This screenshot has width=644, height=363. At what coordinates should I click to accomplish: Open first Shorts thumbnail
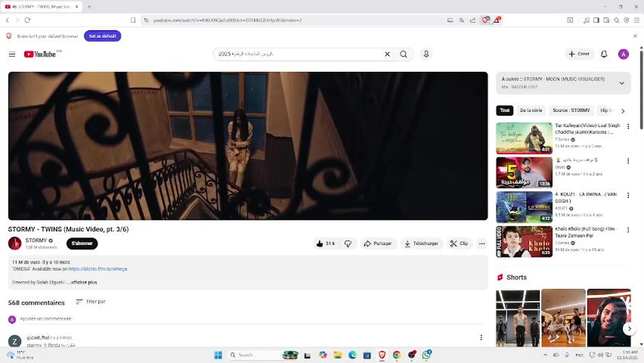click(518, 318)
